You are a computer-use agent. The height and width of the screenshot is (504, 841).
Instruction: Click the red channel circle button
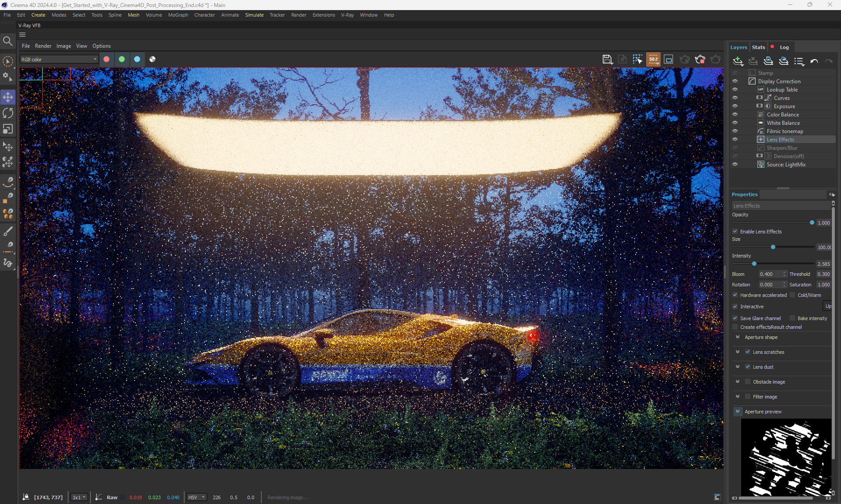tap(106, 59)
